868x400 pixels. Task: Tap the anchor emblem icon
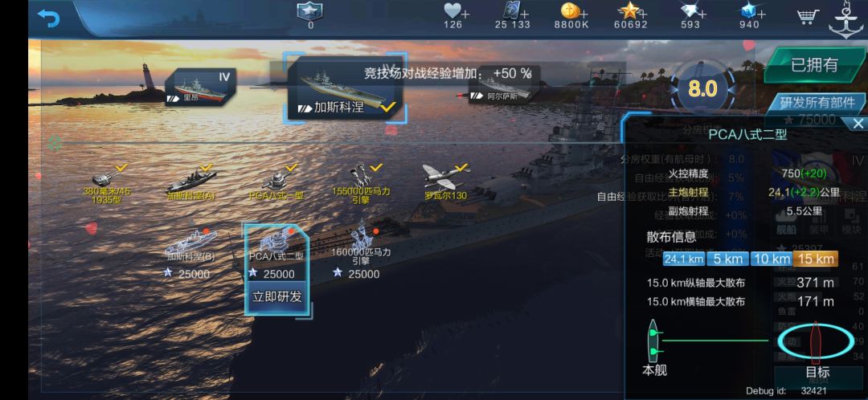[x=845, y=20]
